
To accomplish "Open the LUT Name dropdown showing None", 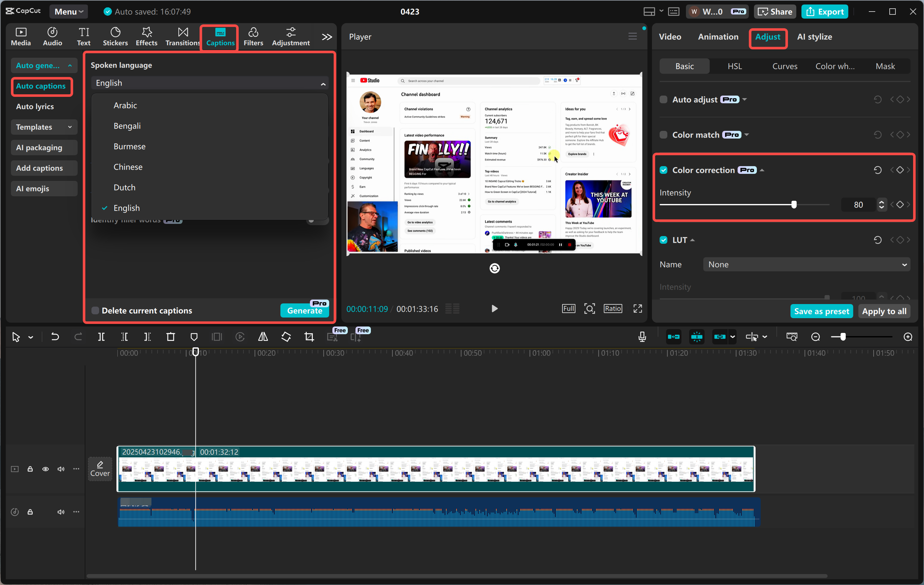I will 806,264.
